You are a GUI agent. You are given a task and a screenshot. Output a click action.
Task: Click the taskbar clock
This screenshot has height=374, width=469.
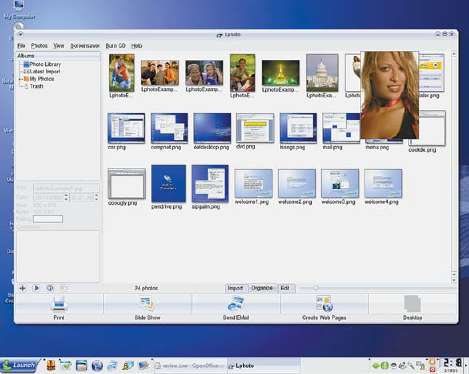click(x=453, y=364)
